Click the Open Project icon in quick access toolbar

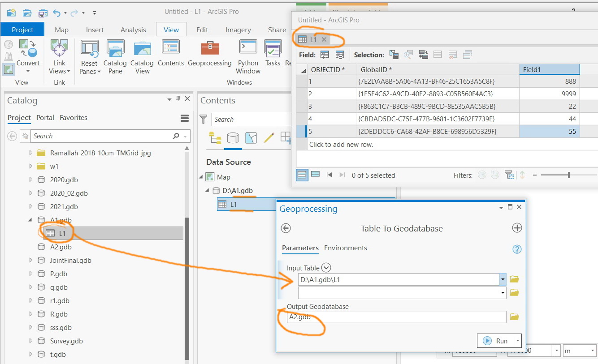pyautogui.click(x=27, y=13)
